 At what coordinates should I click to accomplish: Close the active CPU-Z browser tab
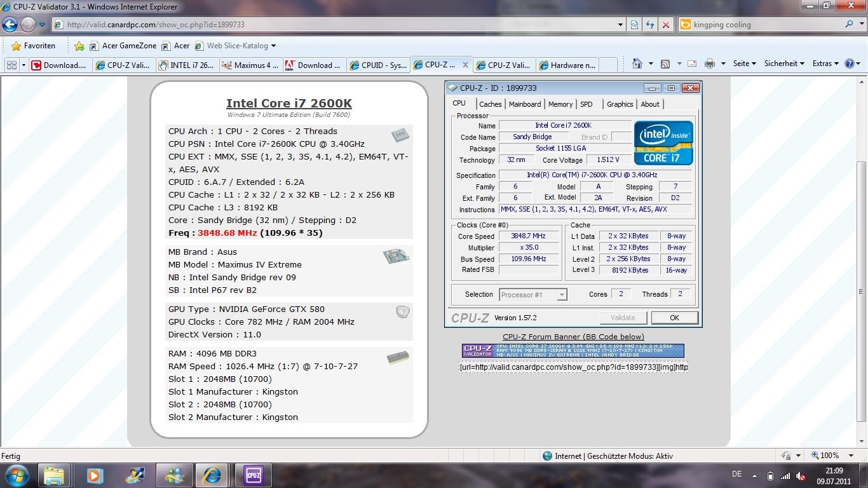(x=465, y=65)
